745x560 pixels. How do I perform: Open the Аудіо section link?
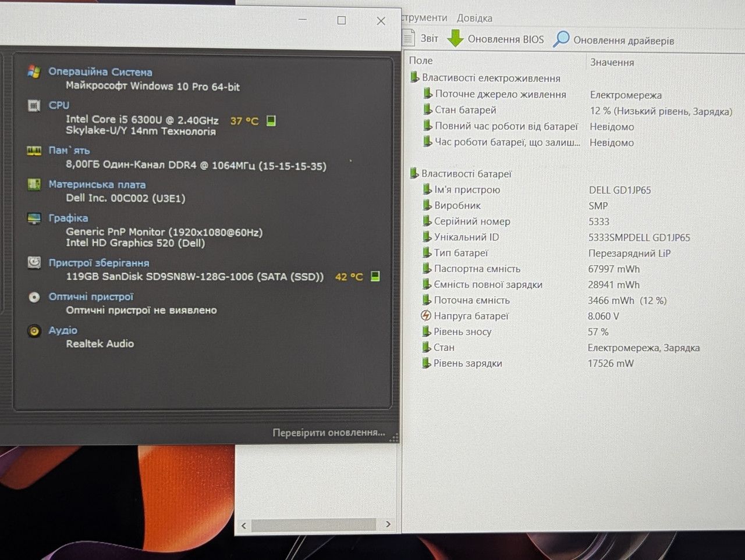[63, 330]
